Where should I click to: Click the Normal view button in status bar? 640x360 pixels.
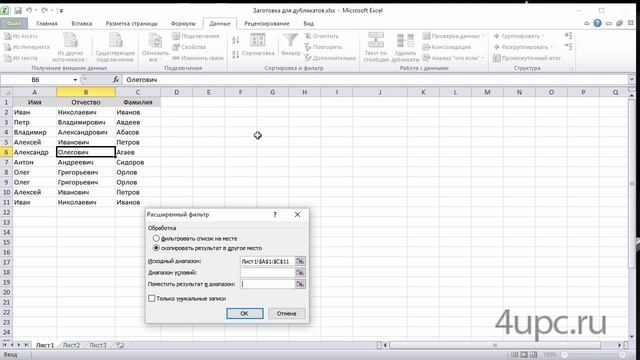click(515, 354)
